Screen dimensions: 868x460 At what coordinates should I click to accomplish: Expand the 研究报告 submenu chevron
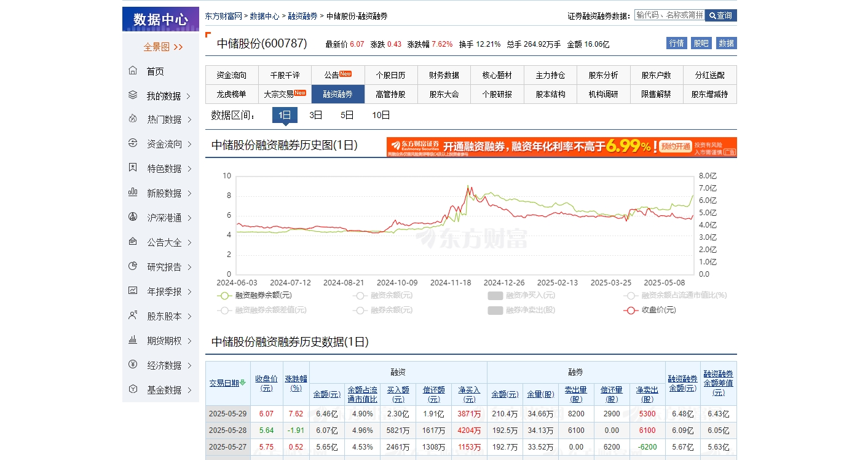[x=189, y=267]
